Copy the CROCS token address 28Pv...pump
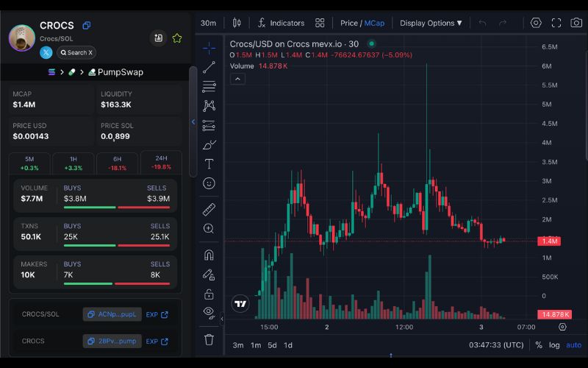 coord(112,342)
